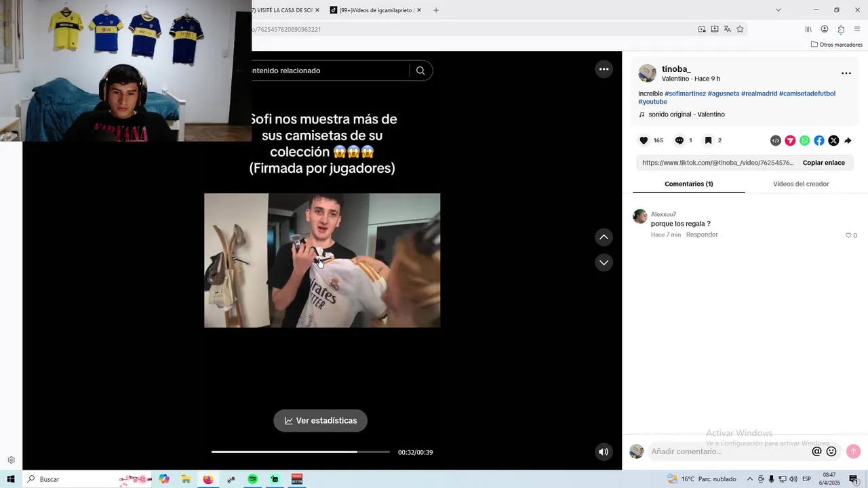This screenshot has width=868, height=488.
Task: Open the notification center icon
Action: [854, 479]
